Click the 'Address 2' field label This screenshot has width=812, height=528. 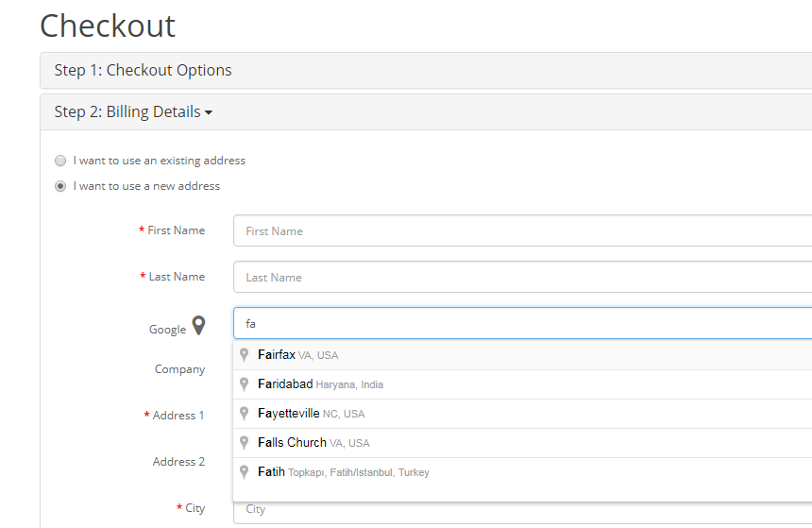pyautogui.click(x=178, y=462)
